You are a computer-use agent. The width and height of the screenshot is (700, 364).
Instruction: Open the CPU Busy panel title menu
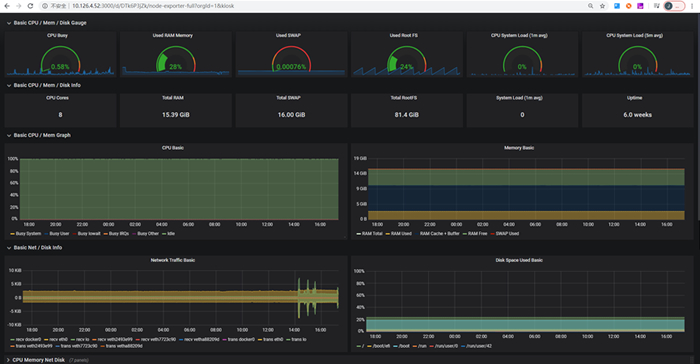point(58,35)
